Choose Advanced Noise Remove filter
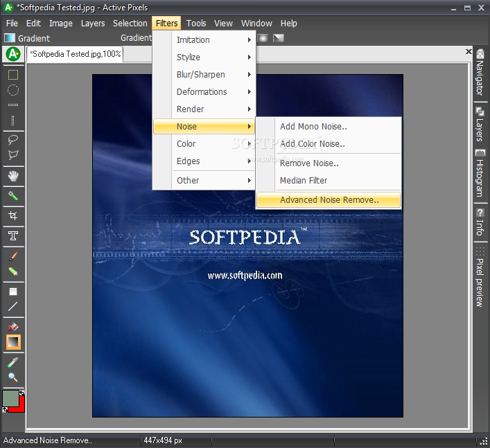The height and width of the screenshot is (448, 490). [329, 200]
